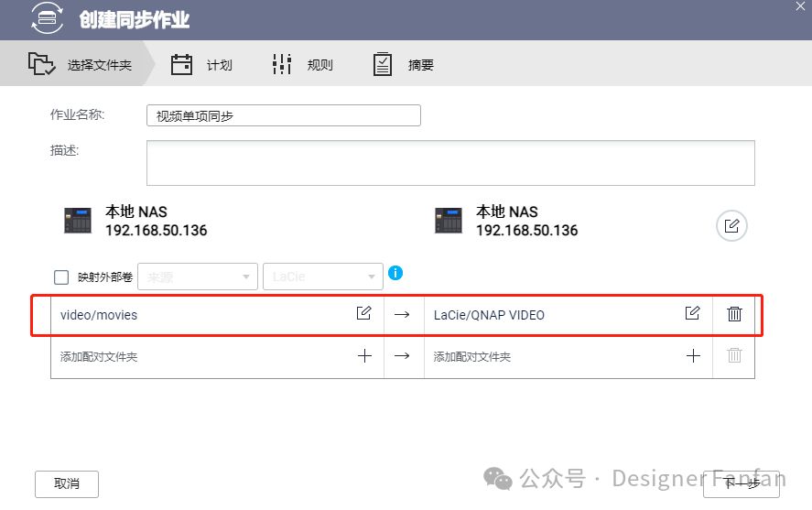This screenshot has height=510, width=812.
Task: Open the 来源 source dropdown
Action: click(197, 277)
